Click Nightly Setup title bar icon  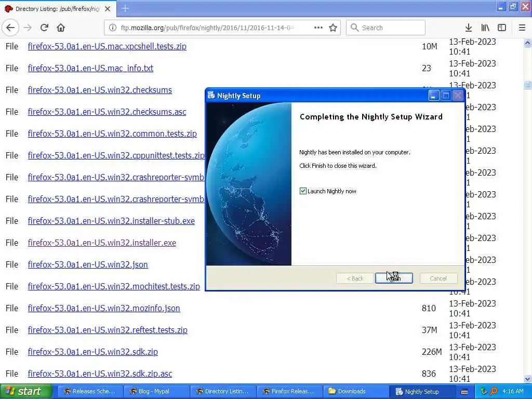click(211, 96)
